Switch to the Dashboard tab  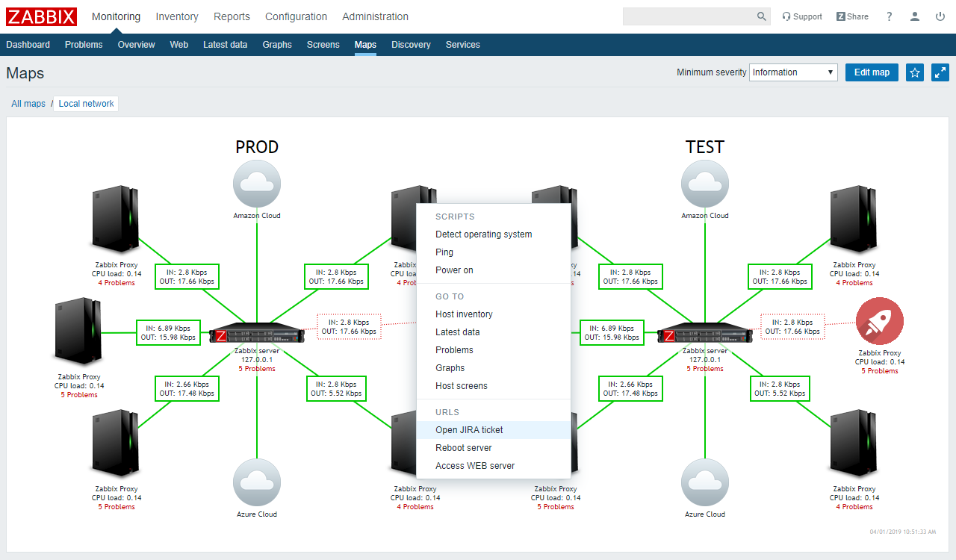[28, 45]
